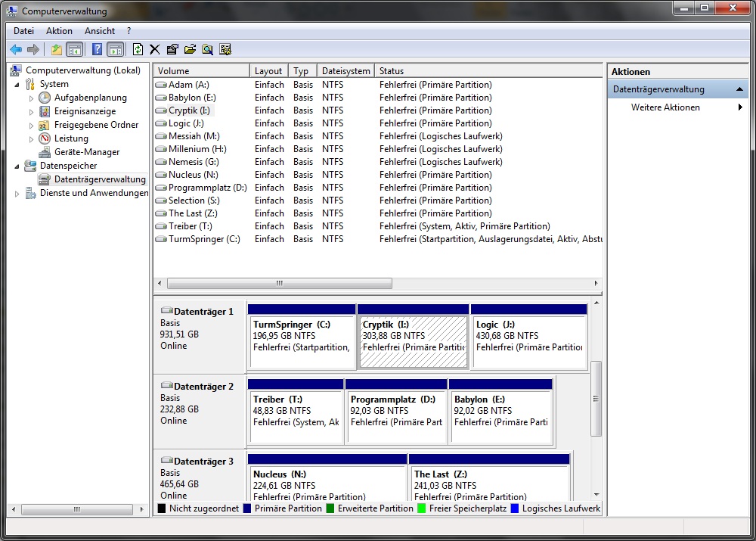Sort by the Layout column header
This screenshot has height=541, width=756.
coord(269,71)
